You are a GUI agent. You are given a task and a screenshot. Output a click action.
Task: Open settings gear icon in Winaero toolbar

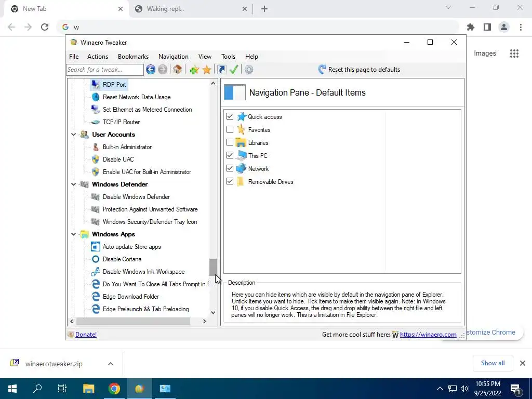[x=249, y=70]
